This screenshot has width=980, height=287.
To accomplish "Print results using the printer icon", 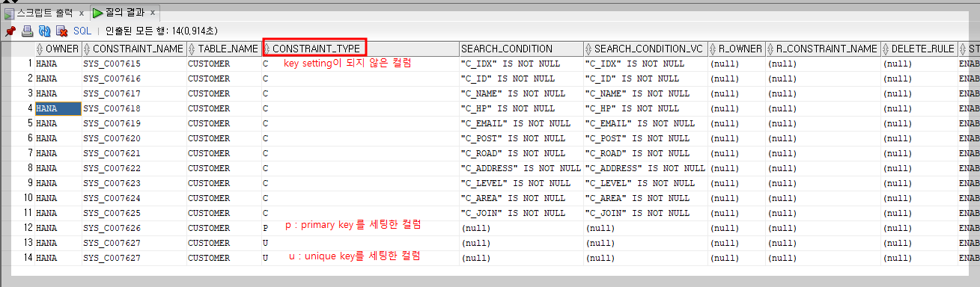I will tap(27, 31).
